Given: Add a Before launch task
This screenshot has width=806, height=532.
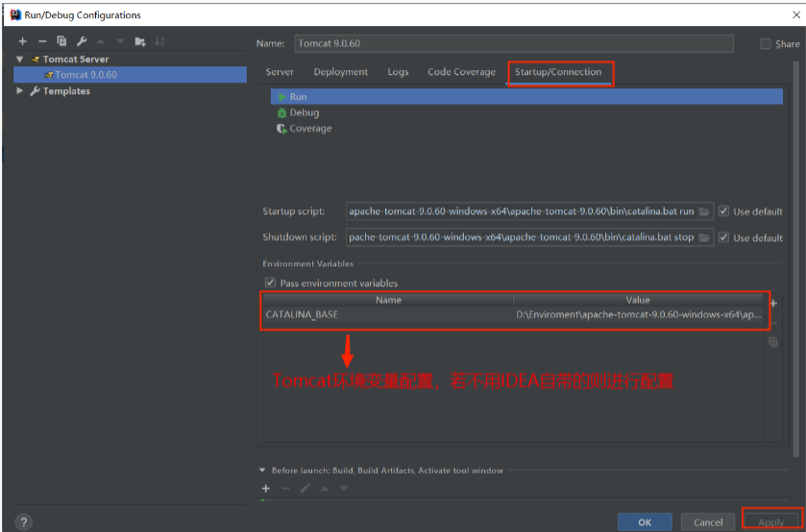Looking at the screenshot, I should tap(266, 489).
